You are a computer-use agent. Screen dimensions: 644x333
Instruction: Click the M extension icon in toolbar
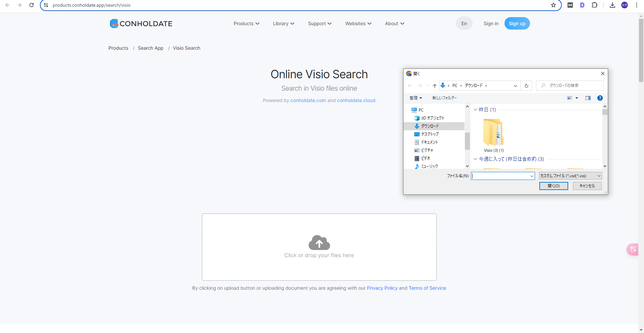(570, 5)
